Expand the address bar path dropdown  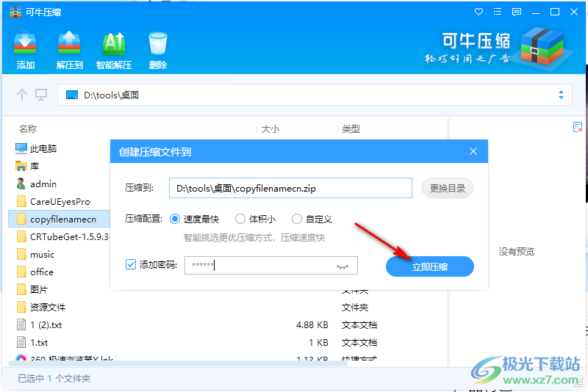tap(561, 95)
